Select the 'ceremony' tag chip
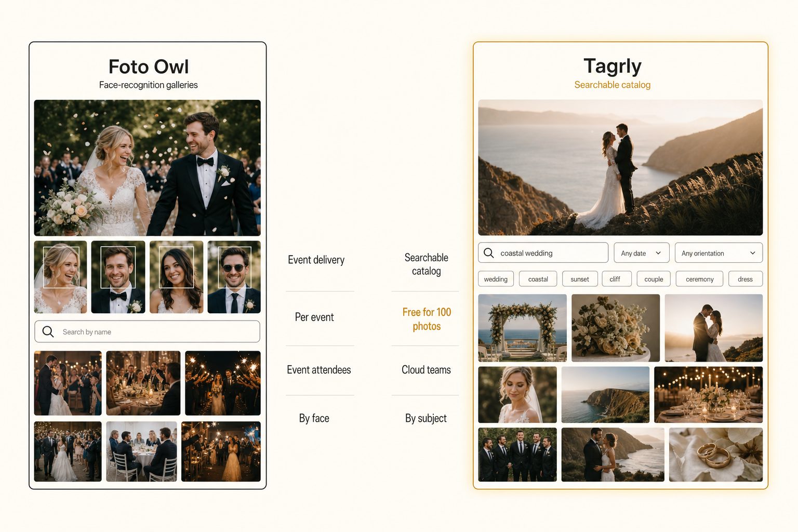 click(x=699, y=279)
